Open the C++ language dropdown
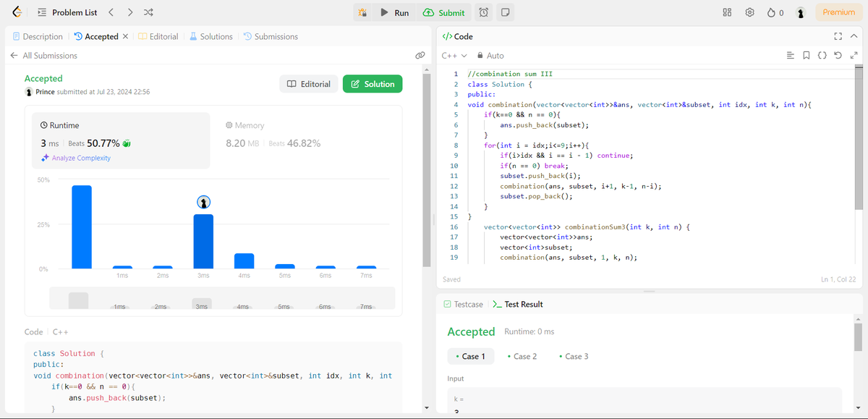 point(454,56)
